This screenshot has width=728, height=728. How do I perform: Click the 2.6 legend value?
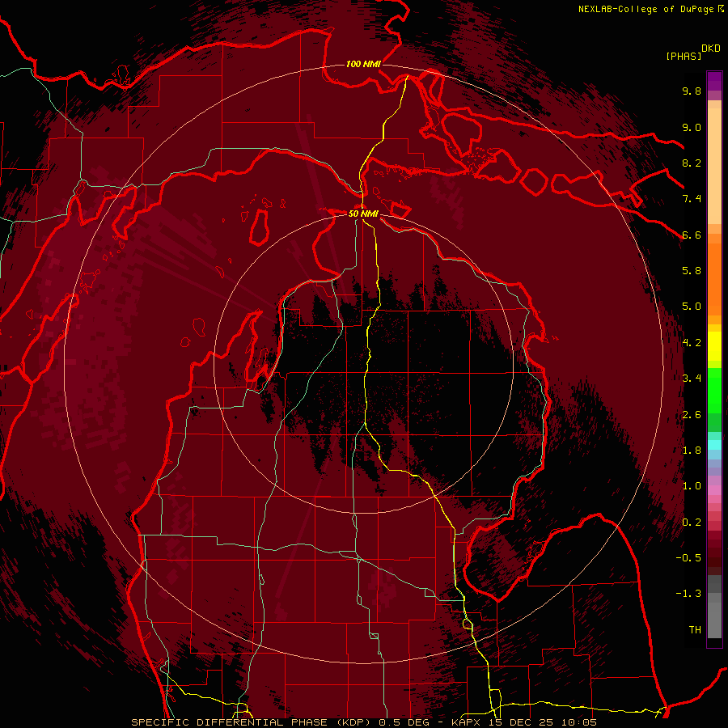coord(692,415)
